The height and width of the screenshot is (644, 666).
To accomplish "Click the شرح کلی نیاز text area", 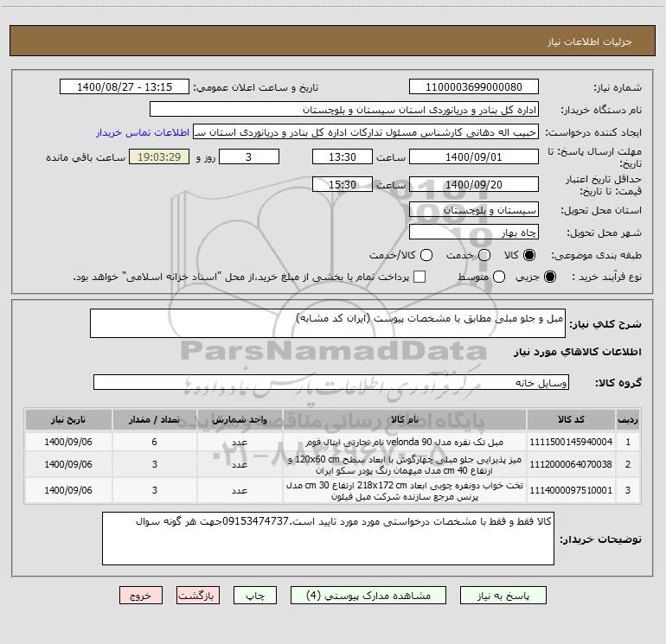I will click(328, 323).
